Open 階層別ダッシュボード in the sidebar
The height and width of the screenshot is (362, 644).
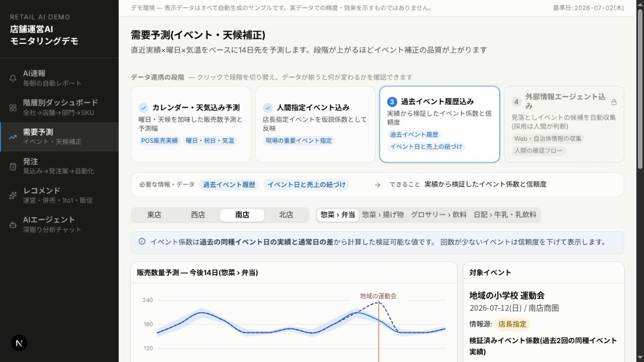pos(59,108)
